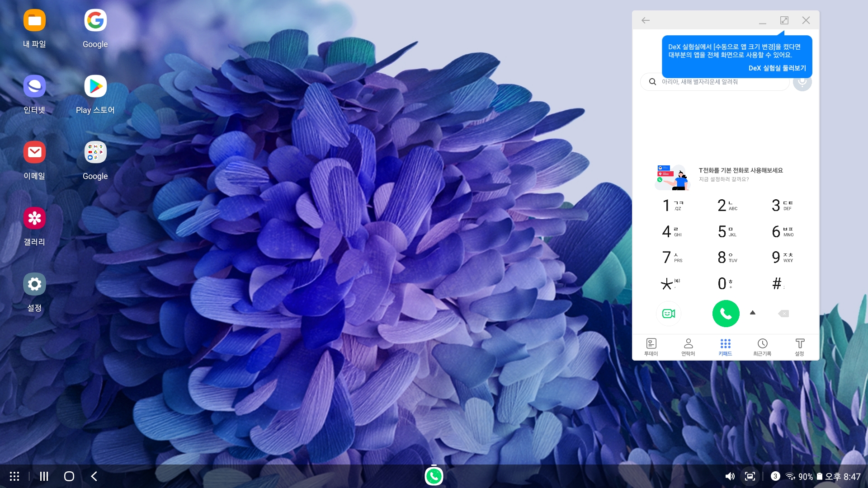This screenshot has height=488, width=868.
Task: Open the T phone Settings tab
Action: pos(799,347)
